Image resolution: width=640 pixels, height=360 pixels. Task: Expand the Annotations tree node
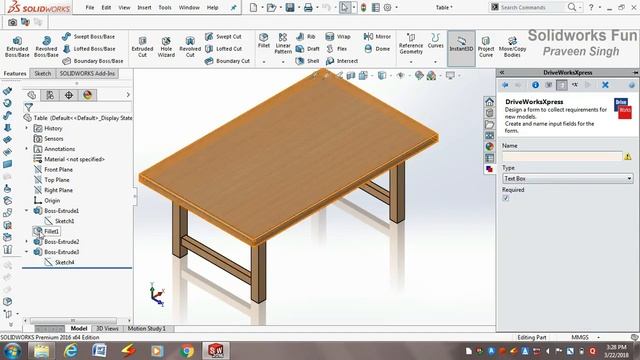click(27, 149)
